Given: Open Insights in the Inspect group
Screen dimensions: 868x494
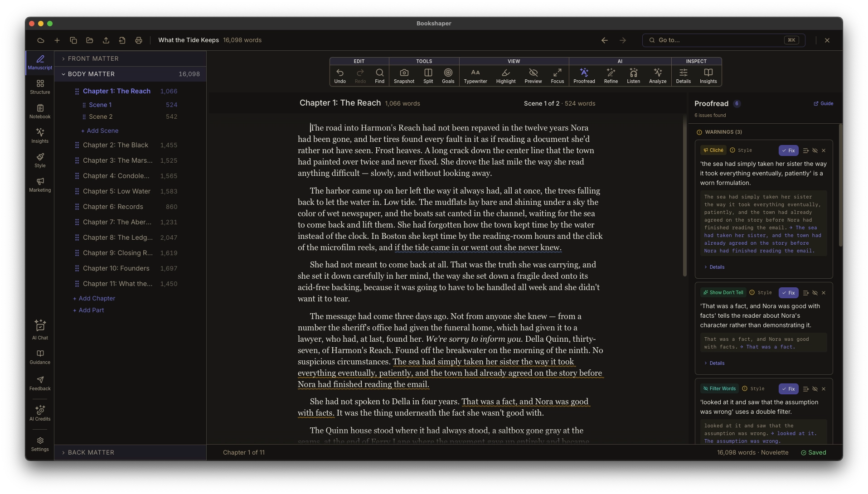Looking at the screenshot, I should 708,76.
